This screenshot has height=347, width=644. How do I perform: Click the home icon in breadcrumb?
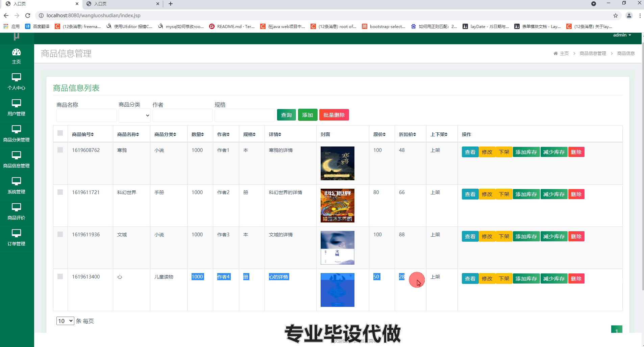pyautogui.click(x=555, y=53)
